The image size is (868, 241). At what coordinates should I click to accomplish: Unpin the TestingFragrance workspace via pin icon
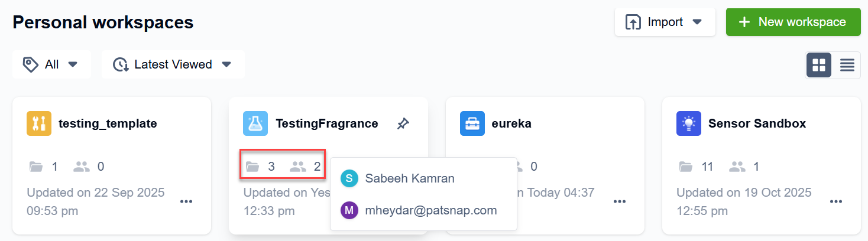pyautogui.click(x=403, y=124)
